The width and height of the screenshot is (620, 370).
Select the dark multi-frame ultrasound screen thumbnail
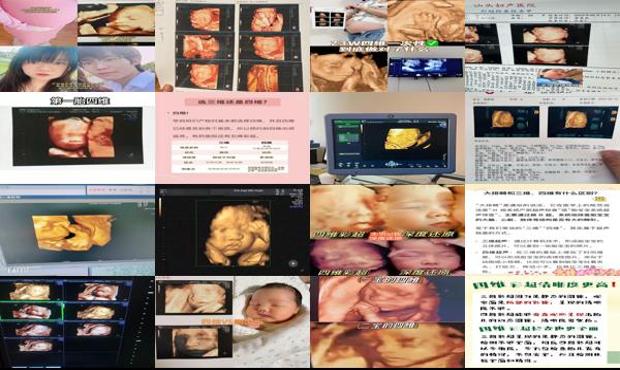pos(78,322)
